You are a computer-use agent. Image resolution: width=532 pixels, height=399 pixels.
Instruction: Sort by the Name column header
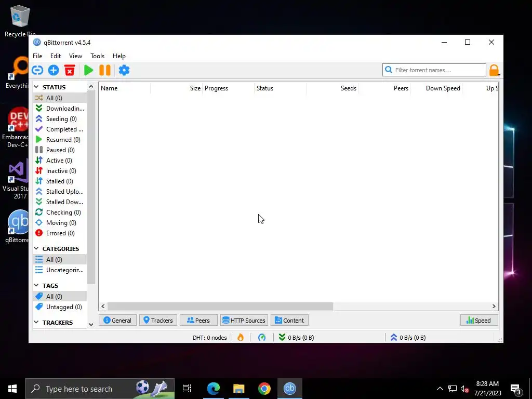point(125,88)
